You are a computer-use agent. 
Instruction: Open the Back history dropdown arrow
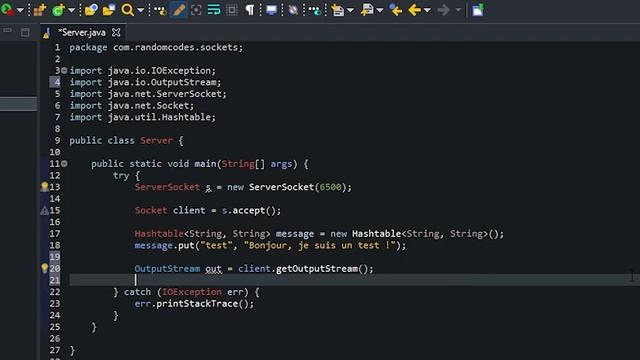427,10
